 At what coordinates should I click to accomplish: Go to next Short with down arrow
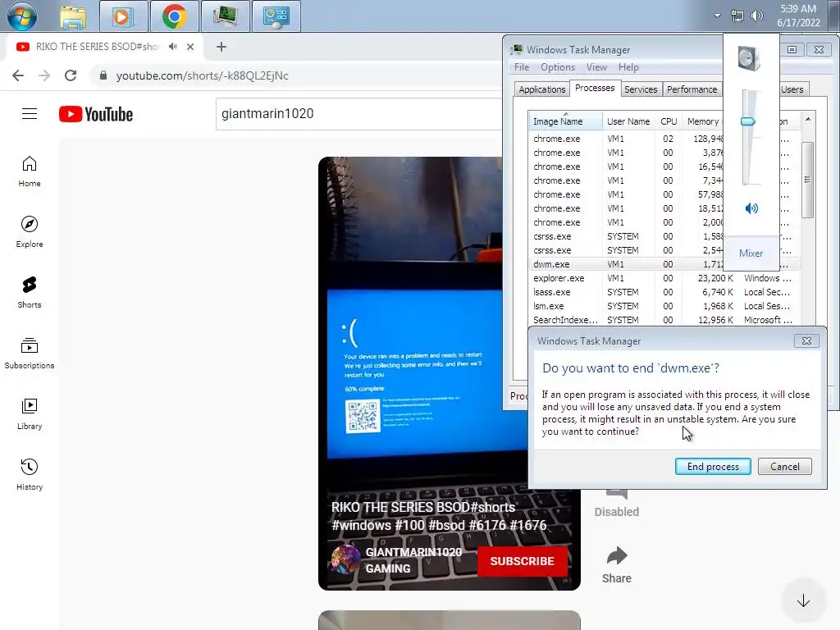coord(803,600)
